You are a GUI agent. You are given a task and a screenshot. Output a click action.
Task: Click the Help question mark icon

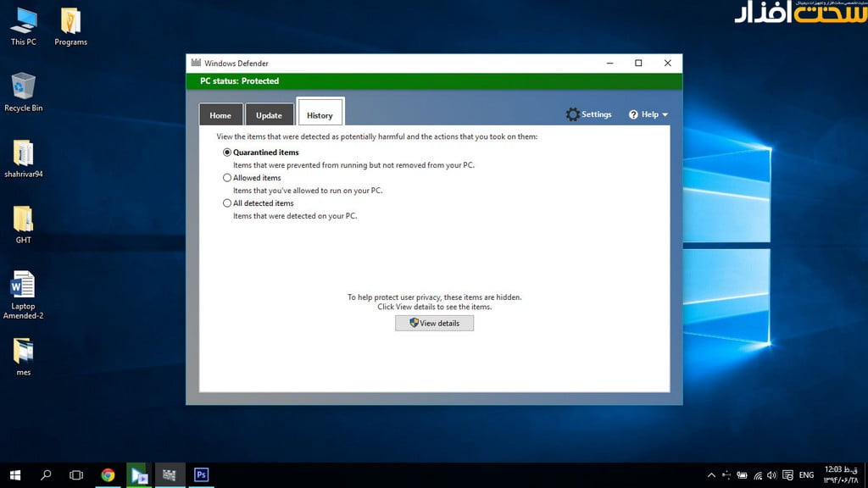coord(633,114)
